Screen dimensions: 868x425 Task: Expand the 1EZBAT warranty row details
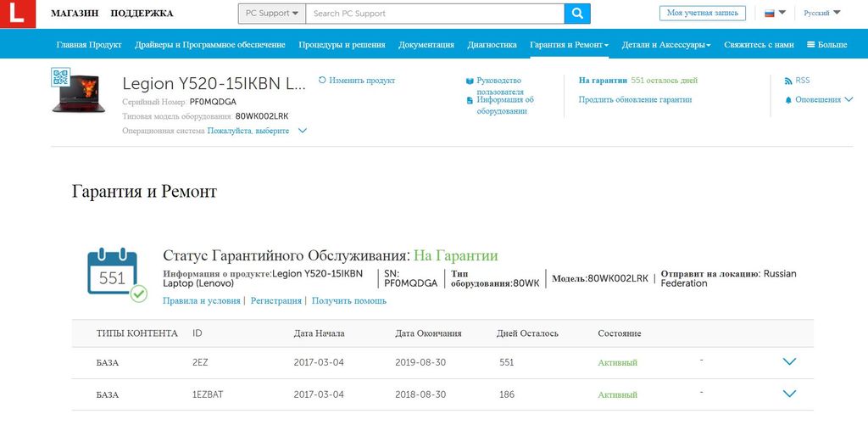click(x=789, y=394)
